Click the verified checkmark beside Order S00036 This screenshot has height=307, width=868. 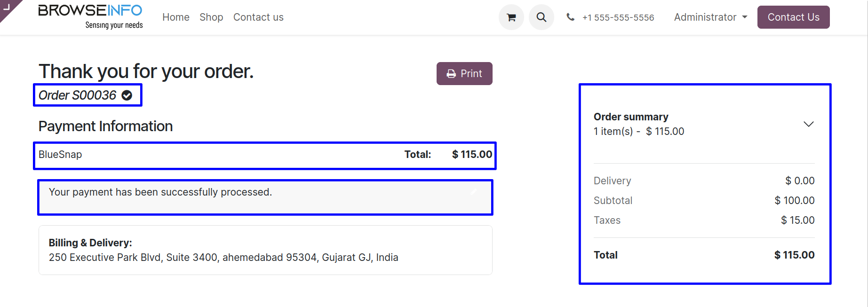(127, 95)
